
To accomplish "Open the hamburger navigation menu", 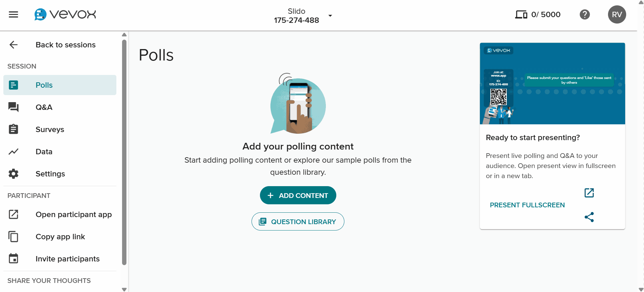I will pyautogui.click(x=13, y=14).
